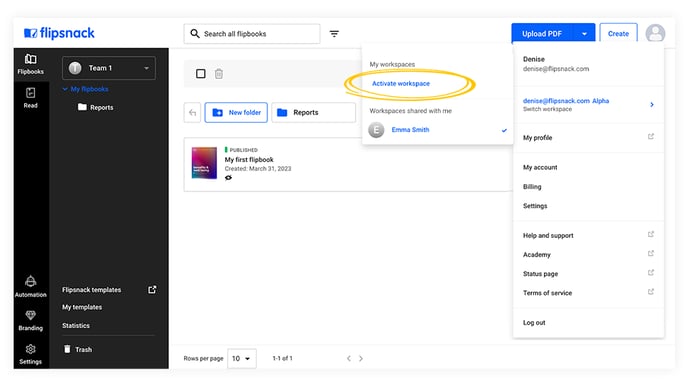Open the My first flipbook thumbnail
This screenshot has height=392, width=688.
(x=204, y=163)
